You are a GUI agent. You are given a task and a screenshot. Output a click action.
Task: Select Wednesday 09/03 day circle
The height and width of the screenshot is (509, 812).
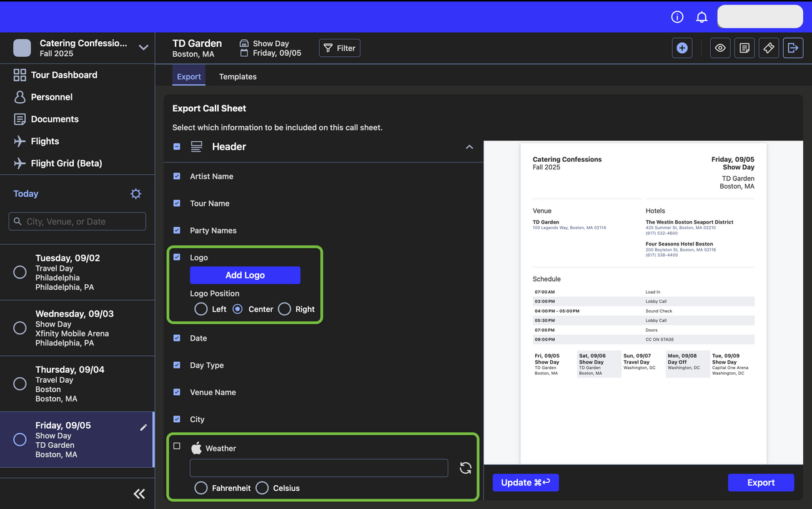pyautogui.click(x=20, y=328)
